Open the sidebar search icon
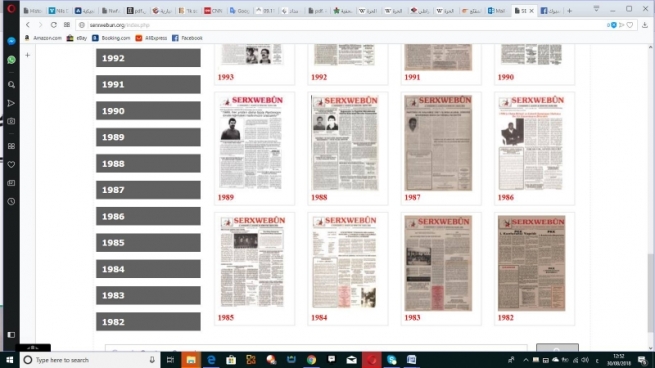The image size is (655, 368). pos(11,85)
